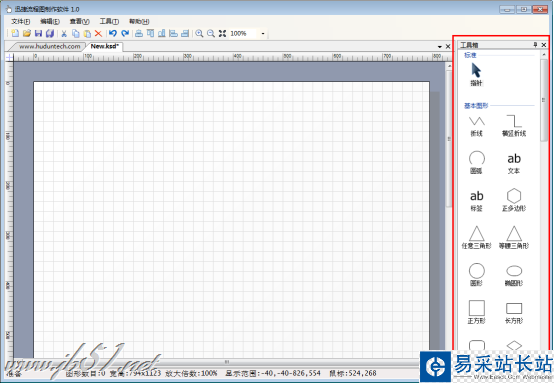Screen dimensions: 554x383
Task: Zoom in with the magnifier plus icon
Action: pyautogui.click(x=199, y=33)
